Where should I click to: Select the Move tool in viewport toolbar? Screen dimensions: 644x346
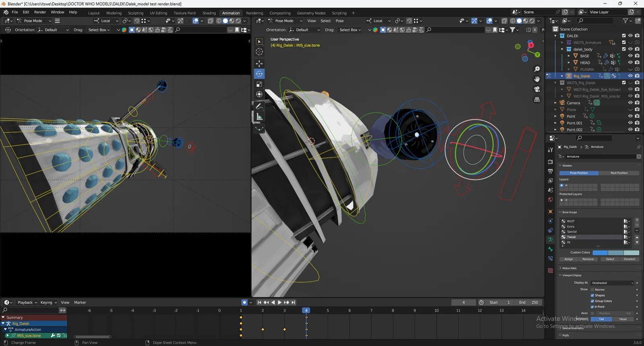[x=259, y=64]
